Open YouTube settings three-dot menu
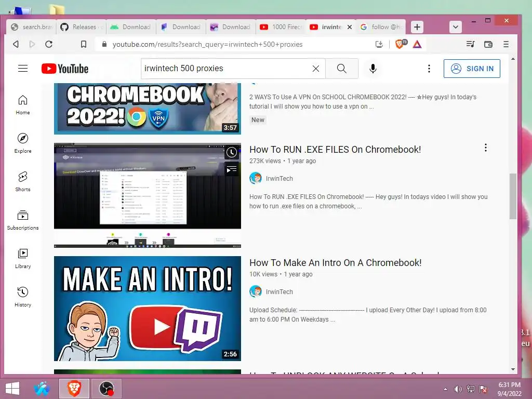The height and width of the screenshot is (399, 532). (x=429, y=69)
